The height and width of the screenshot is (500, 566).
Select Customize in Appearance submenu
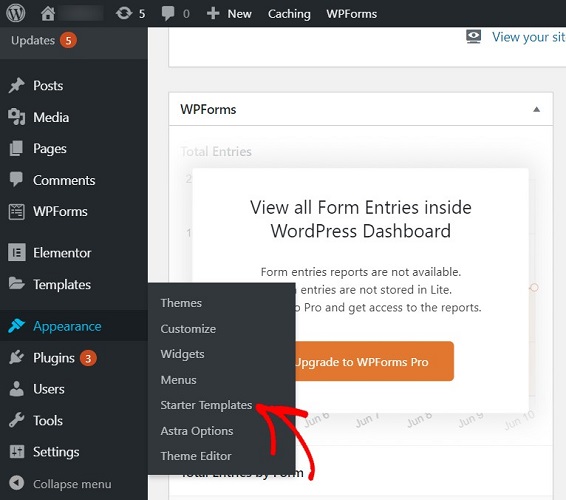[x=188, y=329]
